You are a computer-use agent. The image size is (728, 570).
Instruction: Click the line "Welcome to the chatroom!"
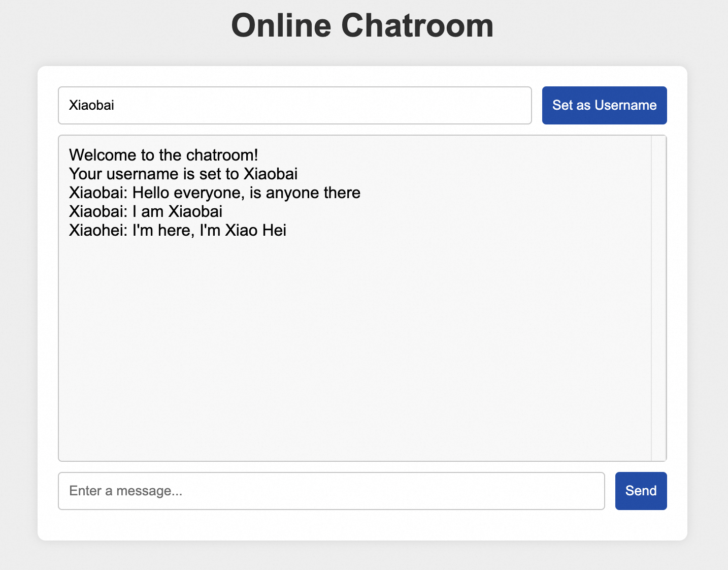pyautogui.click(x=163, y=155)
